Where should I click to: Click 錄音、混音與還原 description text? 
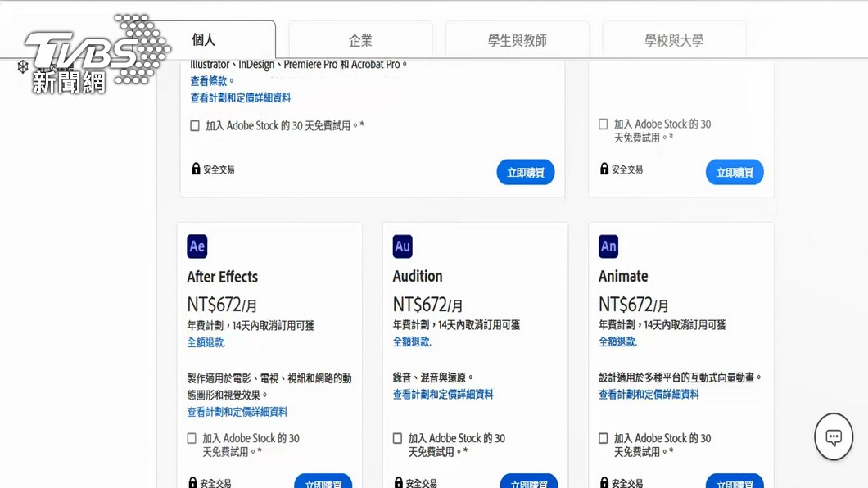pos(433,377)
